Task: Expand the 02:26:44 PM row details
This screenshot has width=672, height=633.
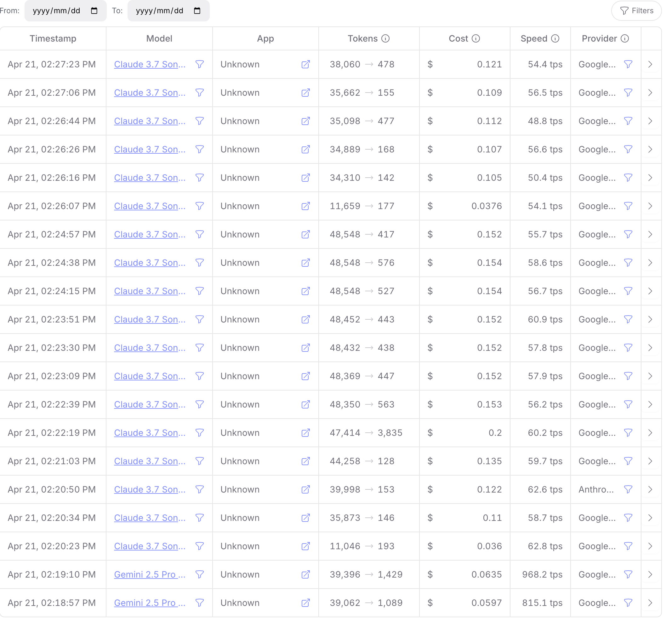Action: [650, 121]
